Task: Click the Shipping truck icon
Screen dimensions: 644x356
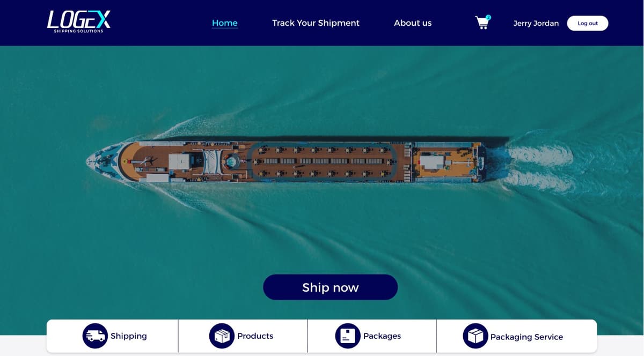Action: [x=95, y=336]
